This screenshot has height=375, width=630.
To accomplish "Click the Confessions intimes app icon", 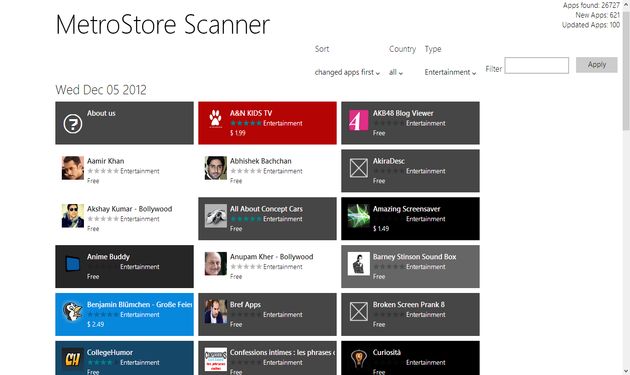I will (216, 359).
